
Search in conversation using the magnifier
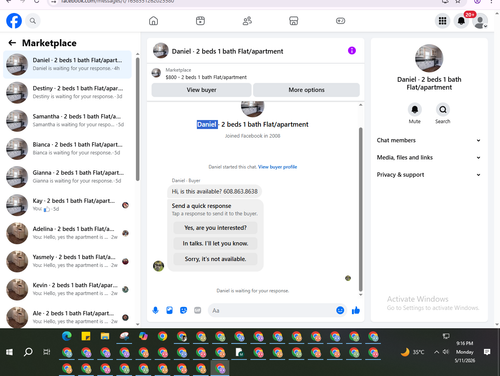(x=443, y=109)
